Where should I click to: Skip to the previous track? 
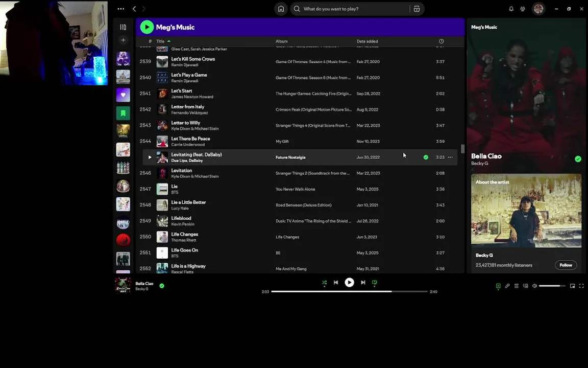pyautogui.click(x=336, y=282)
